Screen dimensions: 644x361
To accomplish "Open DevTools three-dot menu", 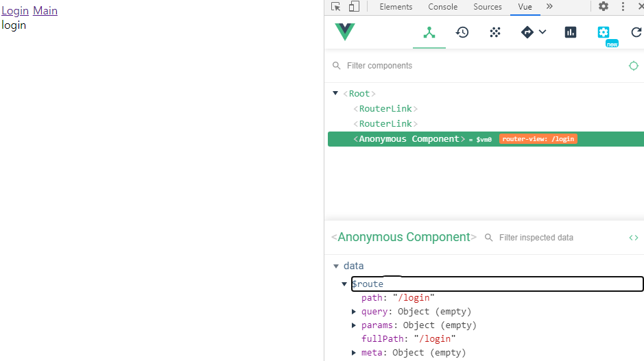I will coord(623,6).
